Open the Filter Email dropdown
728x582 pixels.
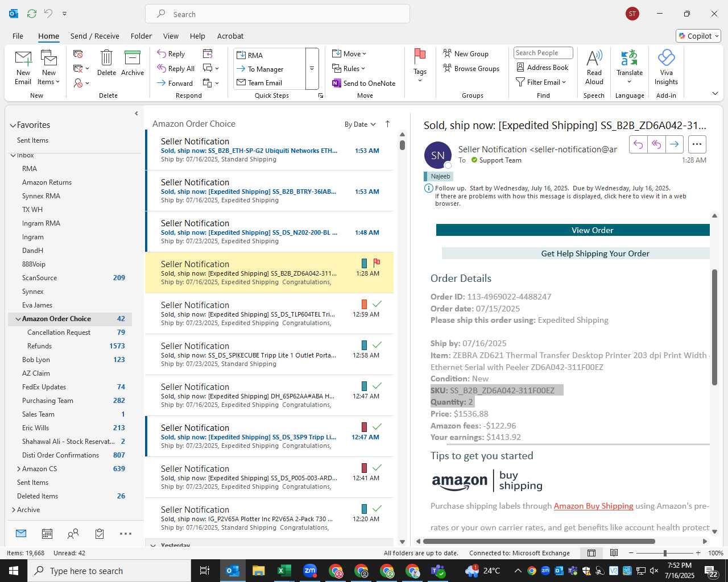click(x=541, y=82)
